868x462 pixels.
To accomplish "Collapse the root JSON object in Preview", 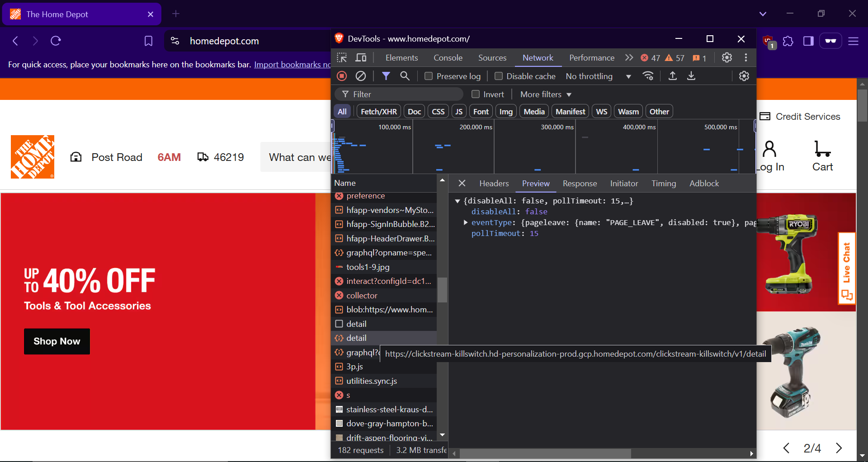I will pos(457,201).
